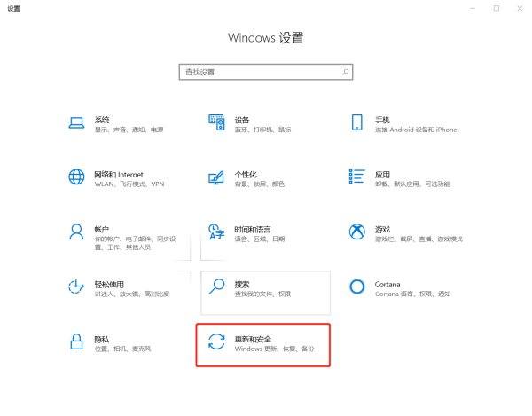This screenshot has height=416, width=532.
Task: Go to 搜索 settings title
Action: click(x=242, y=285)
